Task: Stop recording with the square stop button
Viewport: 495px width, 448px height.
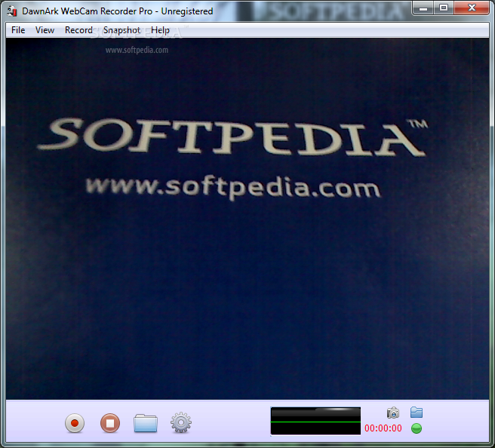Action: (x=110, y=423)
